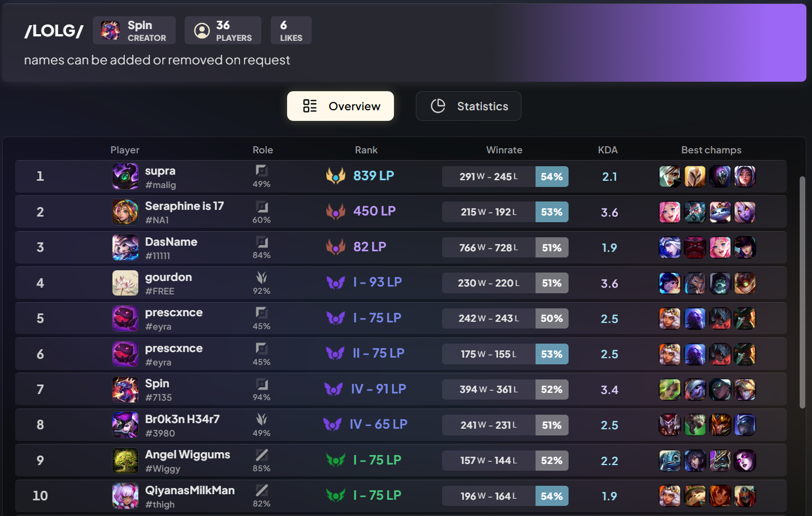Select the second best champ in DasName's row
812x516 pixels.
(695, 247)
